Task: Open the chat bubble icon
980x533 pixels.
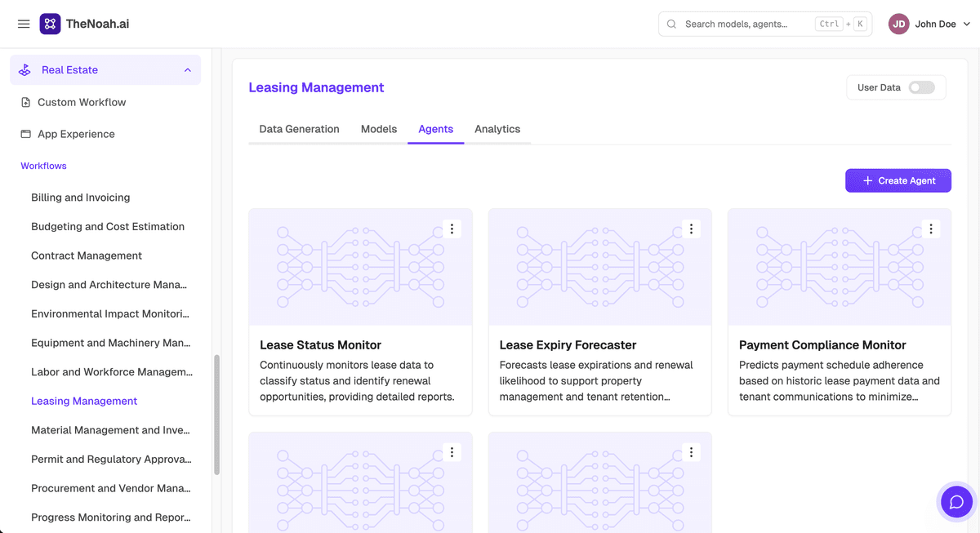Action: 956,502
